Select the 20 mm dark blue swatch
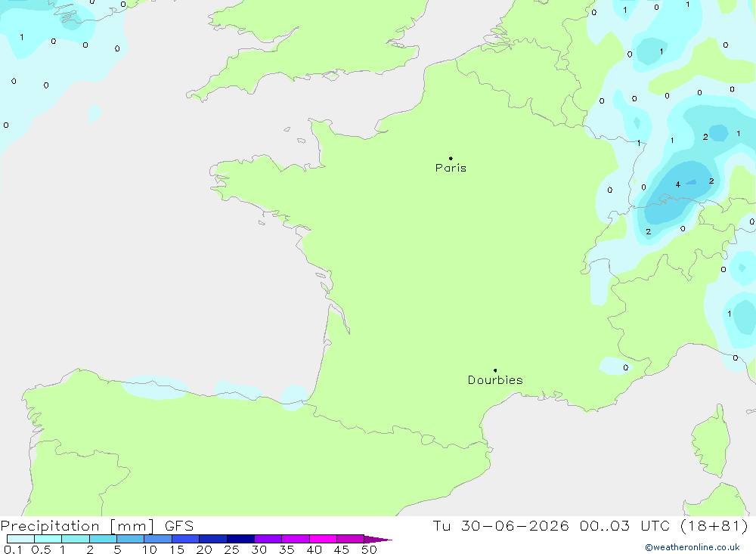 (x=212, y=539)
